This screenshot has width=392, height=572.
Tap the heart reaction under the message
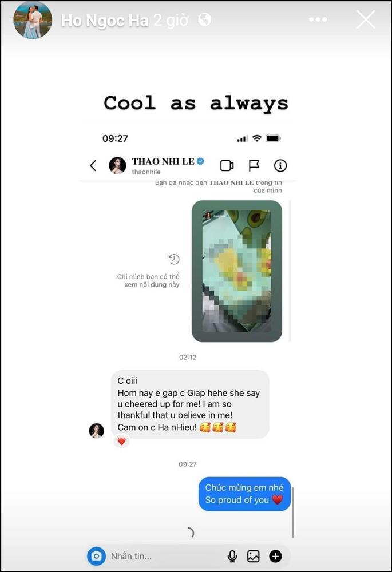coord(121,441)
